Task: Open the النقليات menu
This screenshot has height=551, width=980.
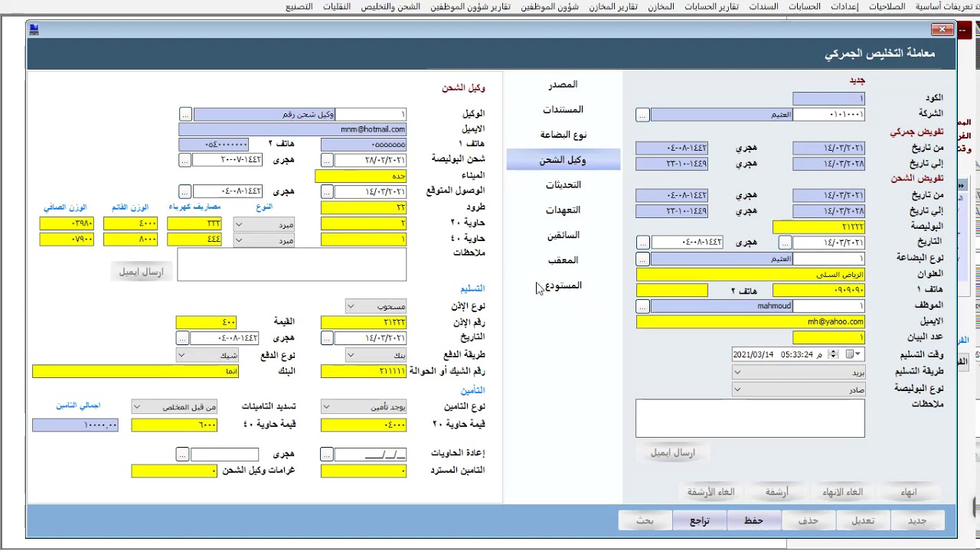Action: click(337, 6)
